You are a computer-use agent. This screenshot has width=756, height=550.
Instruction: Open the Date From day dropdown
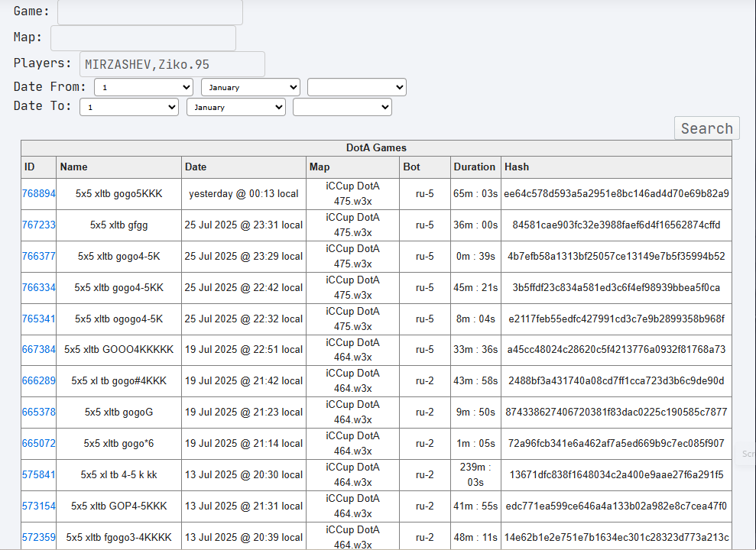[144, 87]
